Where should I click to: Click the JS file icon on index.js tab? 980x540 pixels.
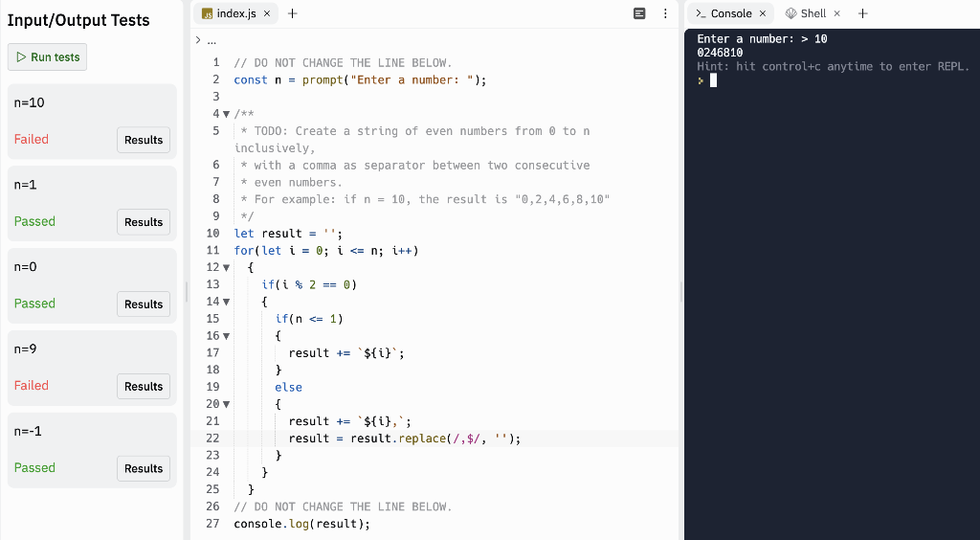(x=207, y=13)
